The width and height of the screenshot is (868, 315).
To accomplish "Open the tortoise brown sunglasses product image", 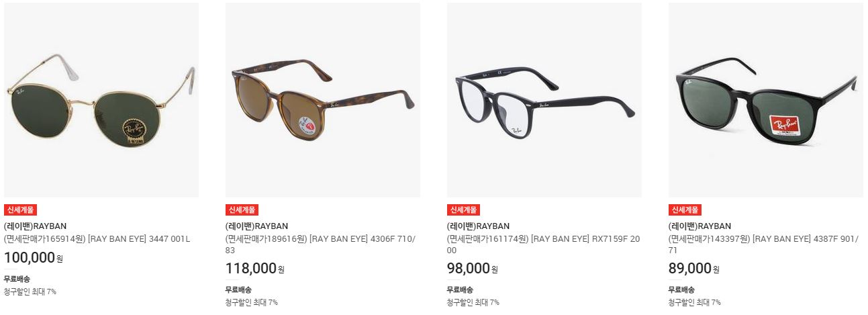I will (x=323, y=100).
